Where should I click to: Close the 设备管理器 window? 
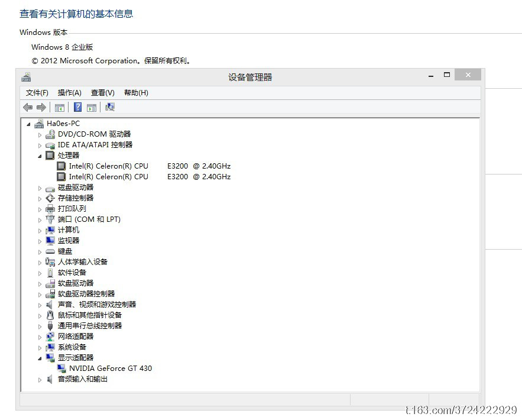468,75
